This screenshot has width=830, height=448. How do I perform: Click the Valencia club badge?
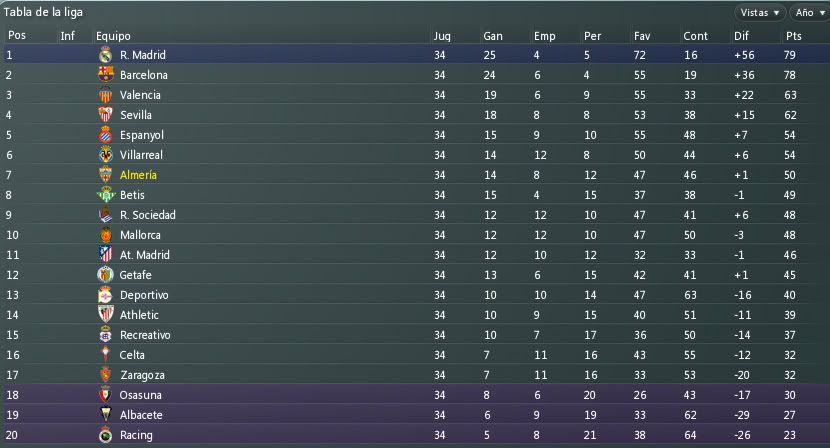click(105, 95)
